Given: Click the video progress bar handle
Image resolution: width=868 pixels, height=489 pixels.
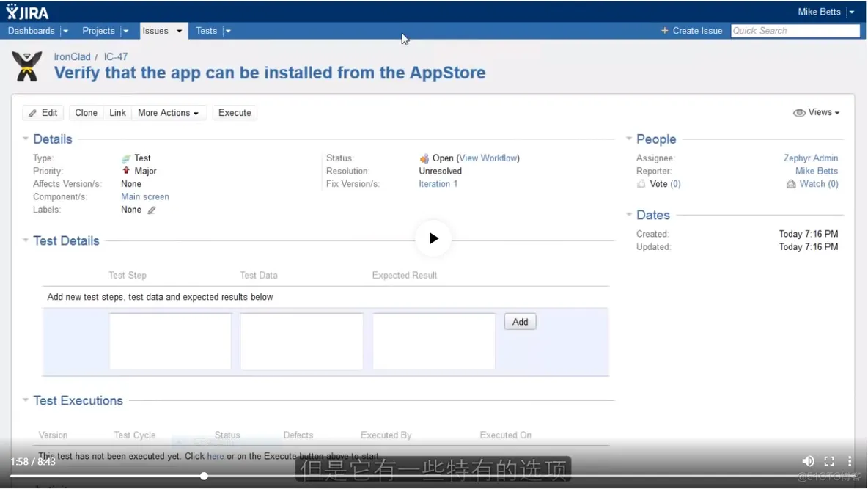Looking at the screenshot, I should [205, 476].
